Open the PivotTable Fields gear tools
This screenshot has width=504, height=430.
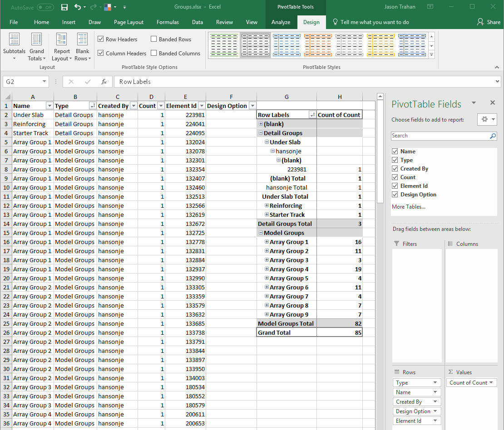click(x=488, y=119)
